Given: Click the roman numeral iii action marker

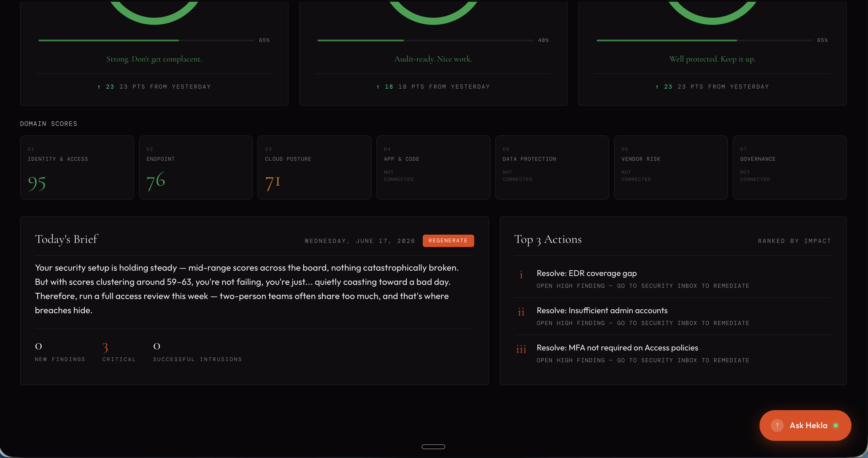Looking at the screenshot, I should click(521, 349).
